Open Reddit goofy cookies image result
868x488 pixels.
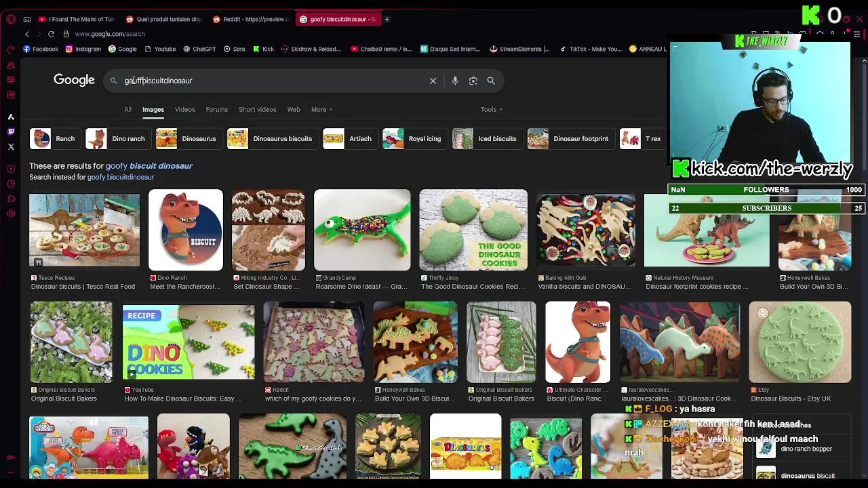[x=314, y=342]
